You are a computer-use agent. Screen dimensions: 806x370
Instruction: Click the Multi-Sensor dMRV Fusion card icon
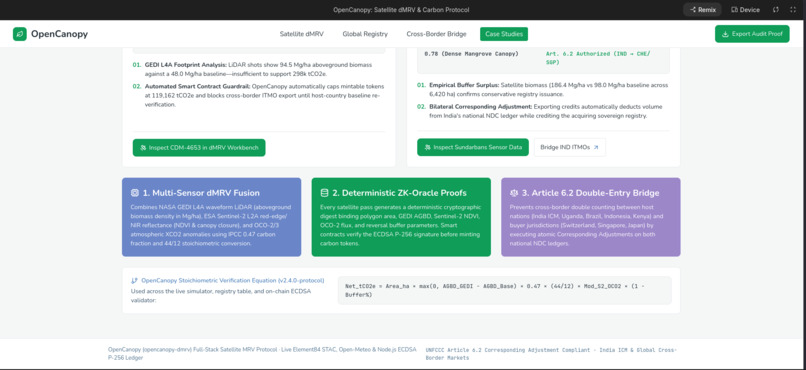(x=135, y=193)
